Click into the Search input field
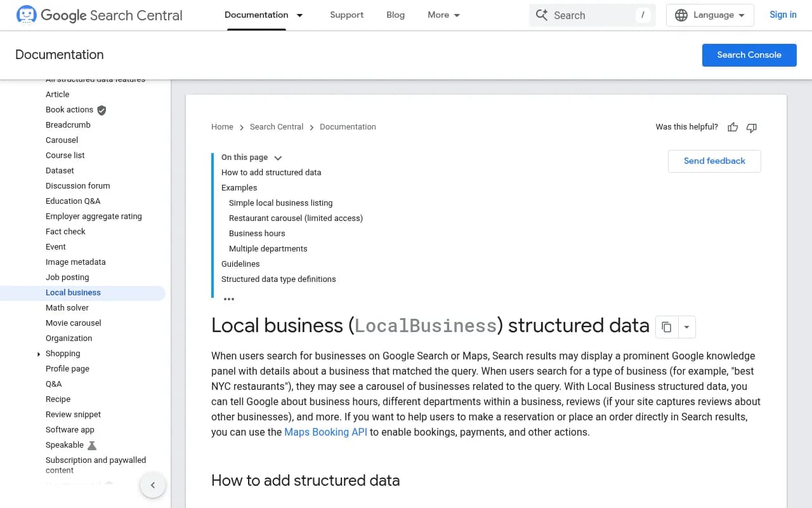The height and width of the screenshot is (508, 812). 592,15
